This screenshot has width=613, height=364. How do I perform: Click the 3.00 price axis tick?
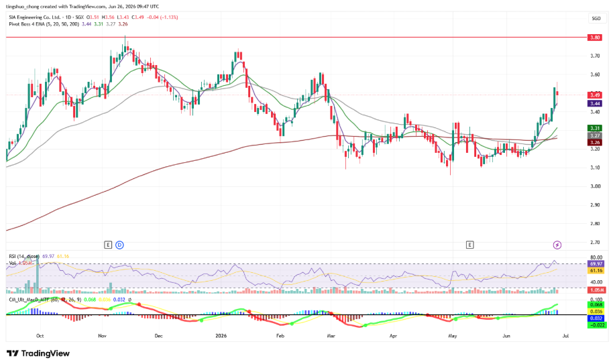595,186
